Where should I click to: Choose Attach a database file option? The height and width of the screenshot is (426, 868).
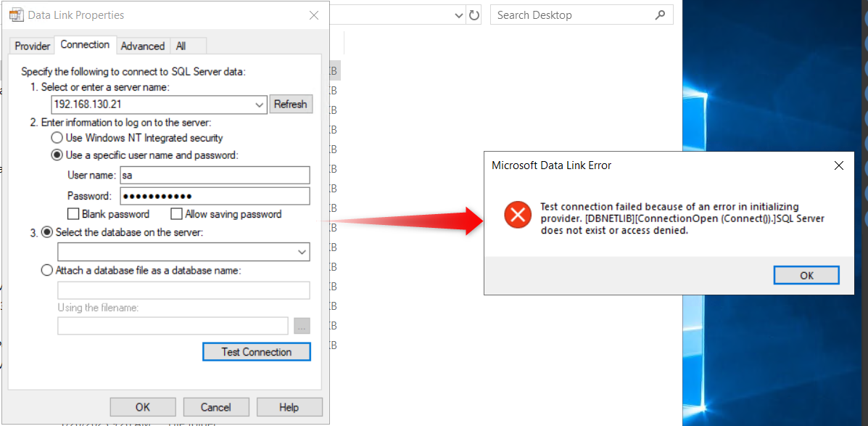(x=48, y=271)
